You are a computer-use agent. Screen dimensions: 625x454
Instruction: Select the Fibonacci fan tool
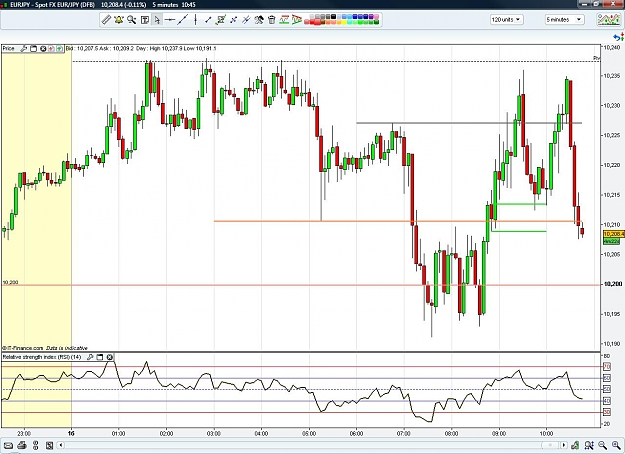point(297,20)
